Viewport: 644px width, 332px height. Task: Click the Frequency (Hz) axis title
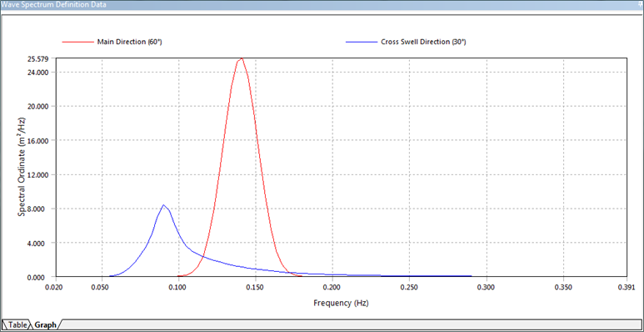click(341, 304)
